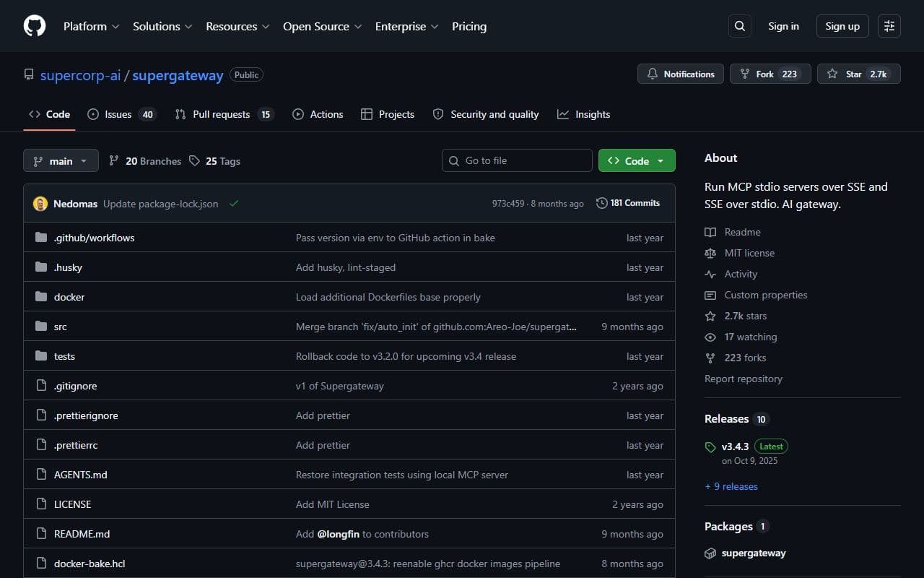View the 25 Tags link

(214, 161)
